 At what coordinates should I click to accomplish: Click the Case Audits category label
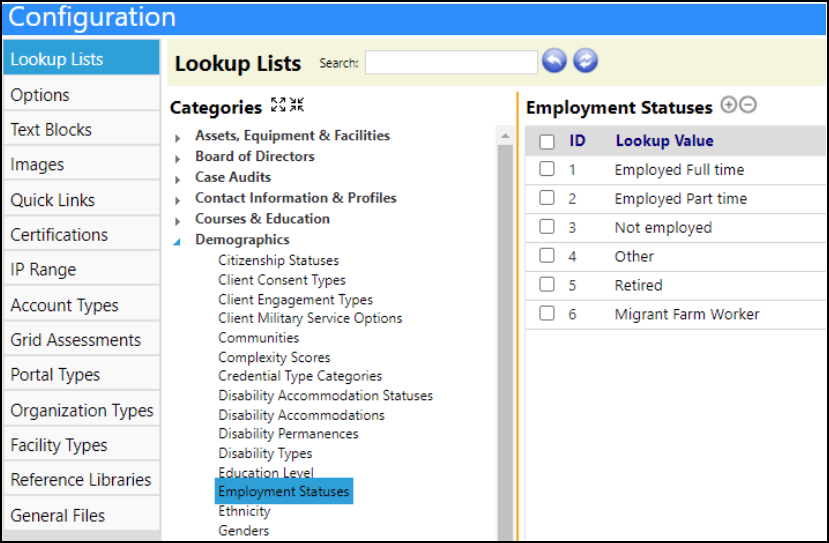(x=233, y=177)
